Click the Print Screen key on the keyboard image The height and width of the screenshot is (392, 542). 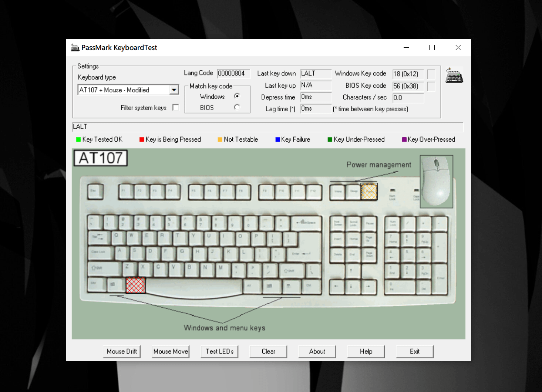click(337, 224)
